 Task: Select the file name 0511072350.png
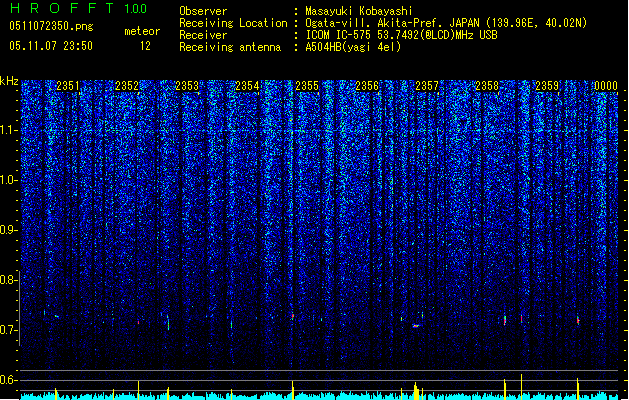51,26
